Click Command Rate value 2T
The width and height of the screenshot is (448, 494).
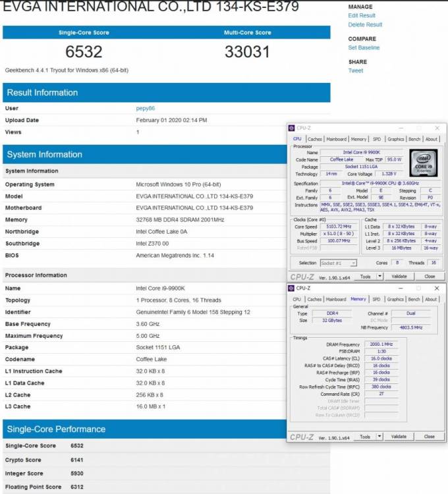381,394
